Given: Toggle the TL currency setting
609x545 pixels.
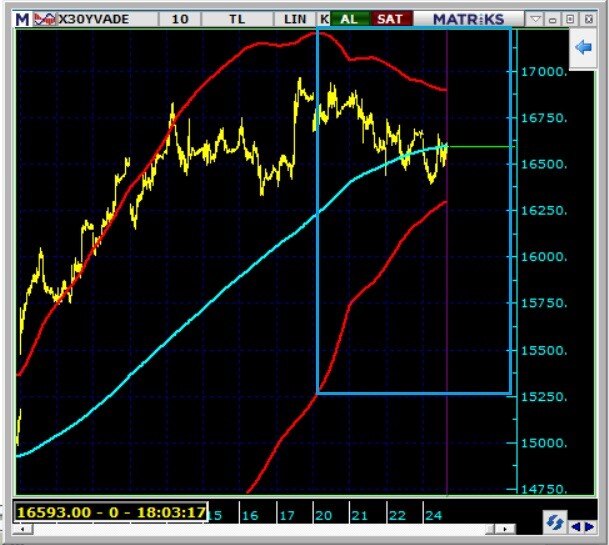Looking at the screenshot, I should [x=236, y=19].
